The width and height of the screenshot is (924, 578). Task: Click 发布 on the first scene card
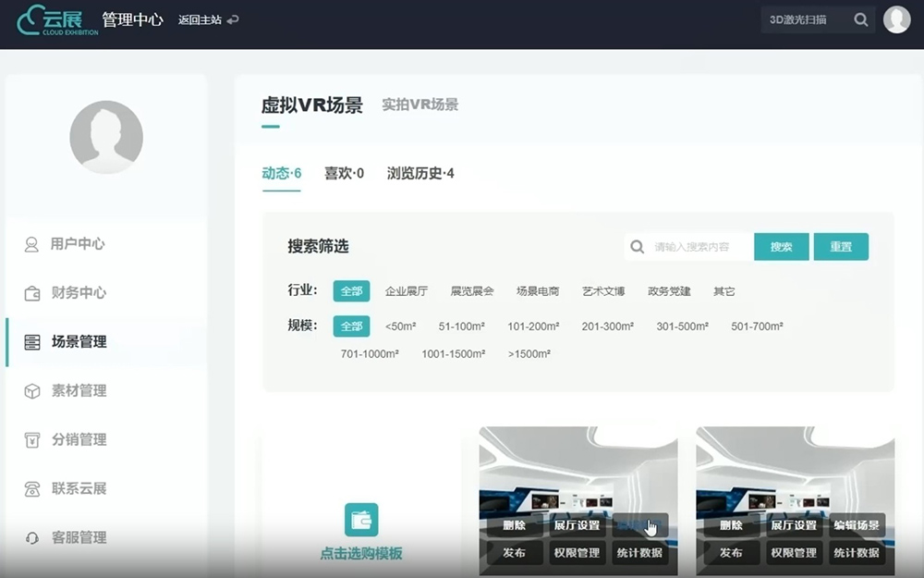[515, 553]
